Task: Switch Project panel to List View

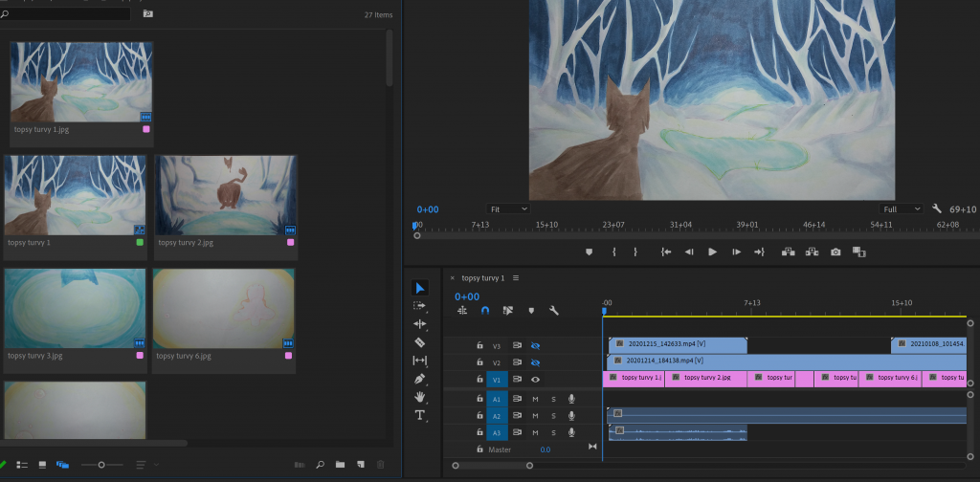Action: pyautogui.click(x=22, y=465)
